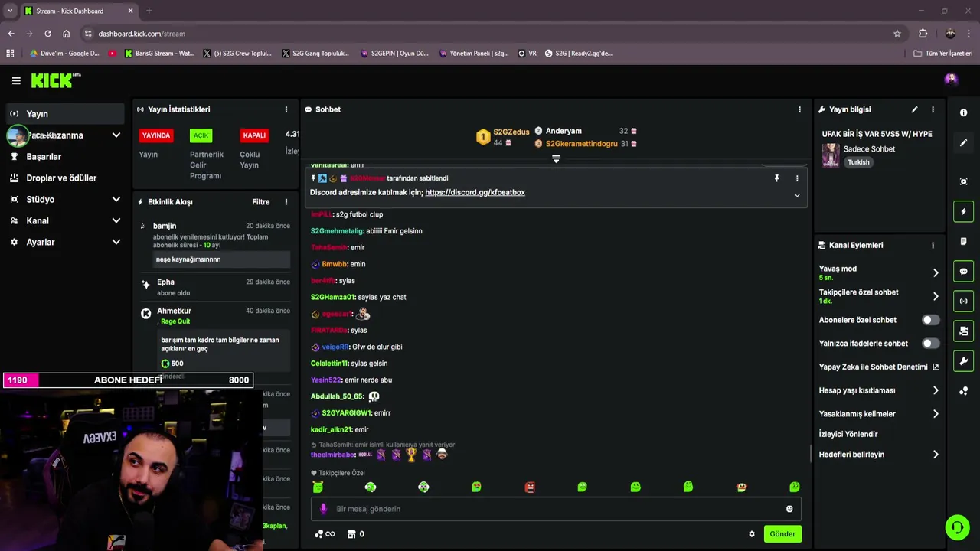
Task: Click the Turkish language tag
Action: click(858, 162)
